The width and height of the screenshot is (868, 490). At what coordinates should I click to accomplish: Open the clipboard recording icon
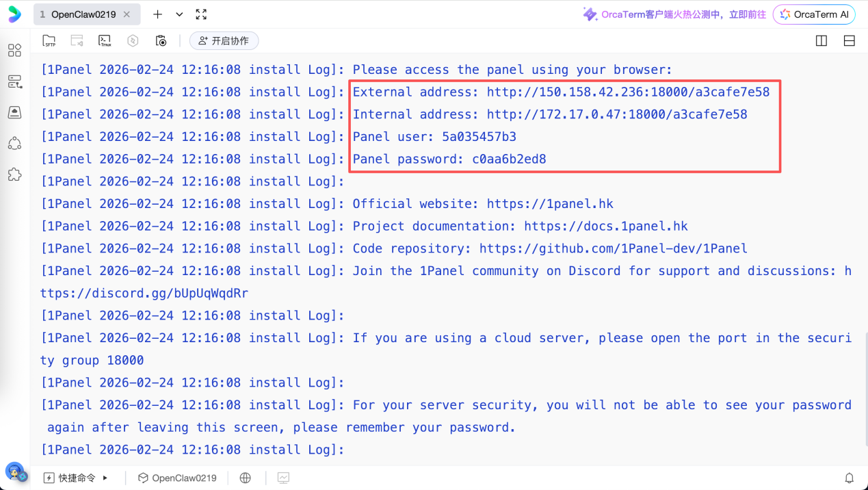(x=161, y=41)
